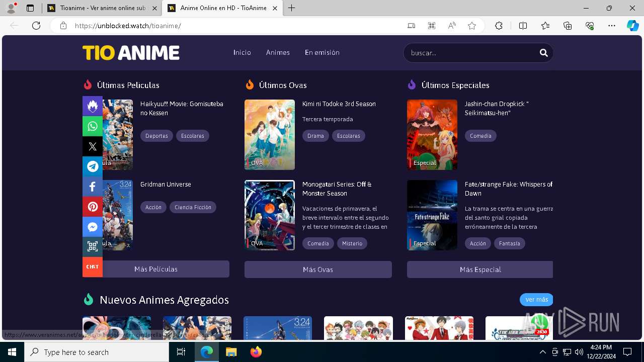Click the top flame share icon in sidebar
Image resolution: width=644 pixels, height=362 pixels.
93,106
